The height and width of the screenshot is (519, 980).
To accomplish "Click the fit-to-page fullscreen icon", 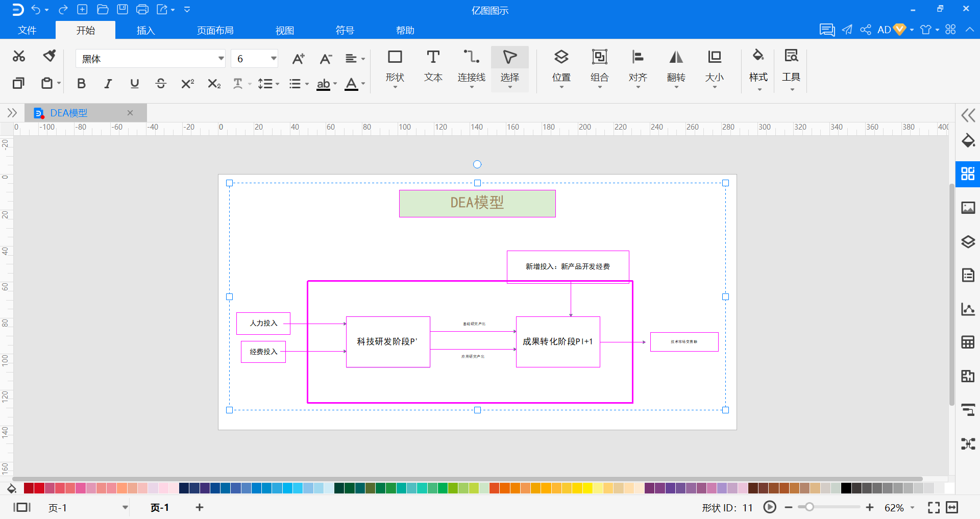I will 934,507.
